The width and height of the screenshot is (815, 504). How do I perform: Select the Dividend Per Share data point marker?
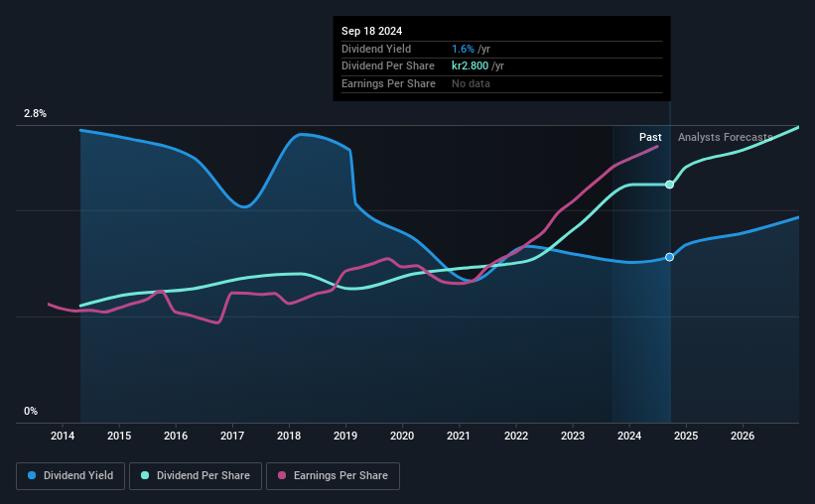pos(669,185)
